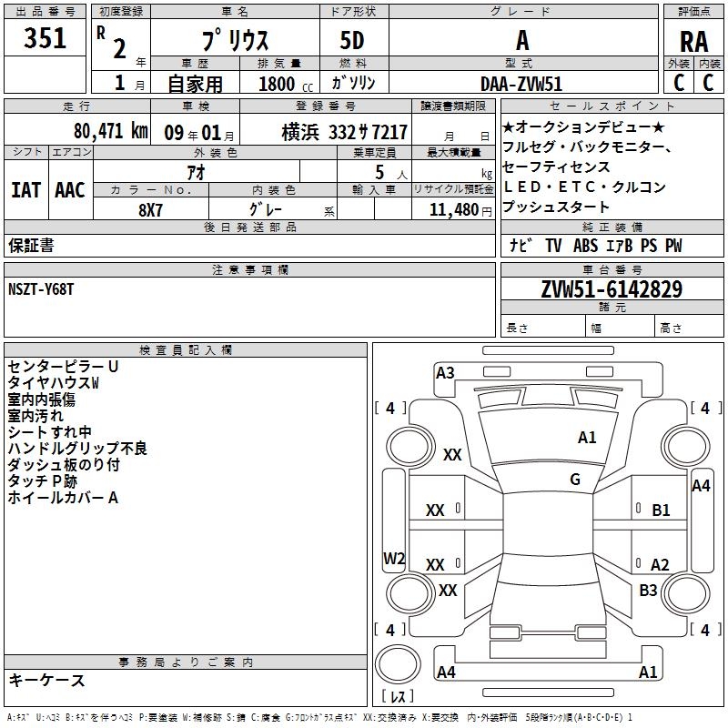Click the B3 mark on right rear fender
This screenshot has height=728, width=728.
pos(648,590)
